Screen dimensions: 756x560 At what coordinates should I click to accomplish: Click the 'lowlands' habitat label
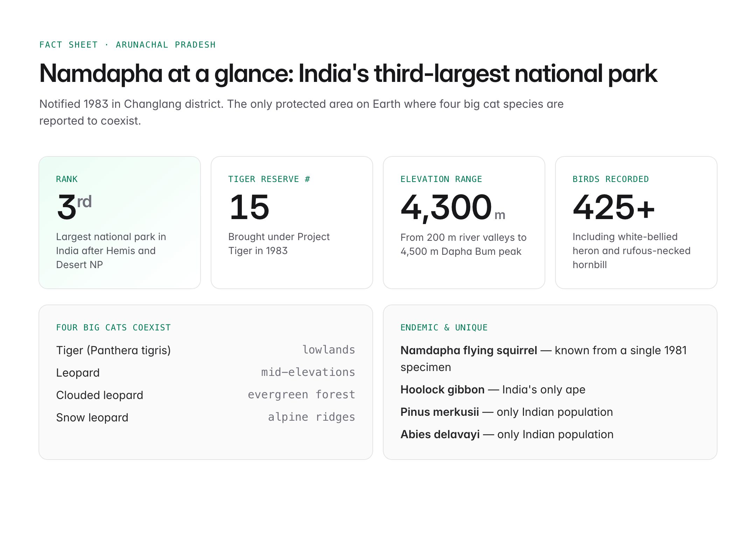(329, 350)
